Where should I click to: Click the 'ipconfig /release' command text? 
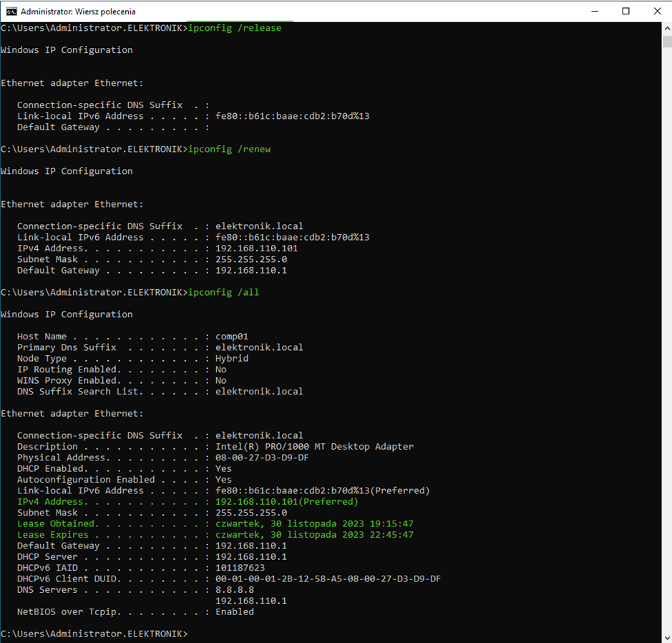[235, 28]
